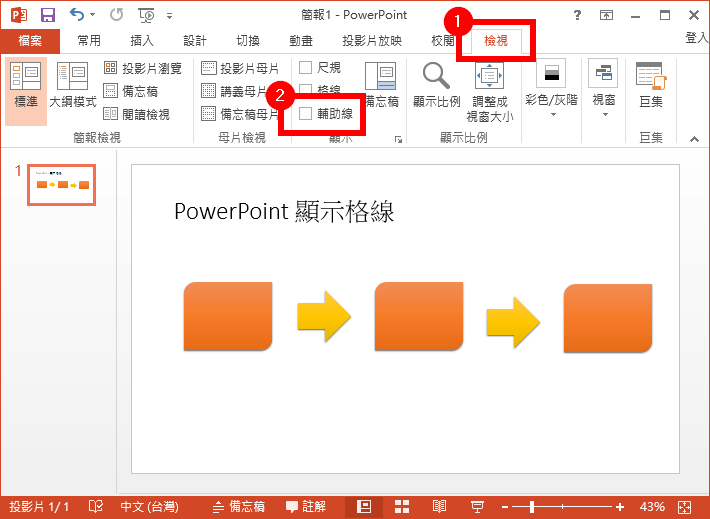Click Normal view icon in status bar

pyautogui.click(x=364, y=506)
